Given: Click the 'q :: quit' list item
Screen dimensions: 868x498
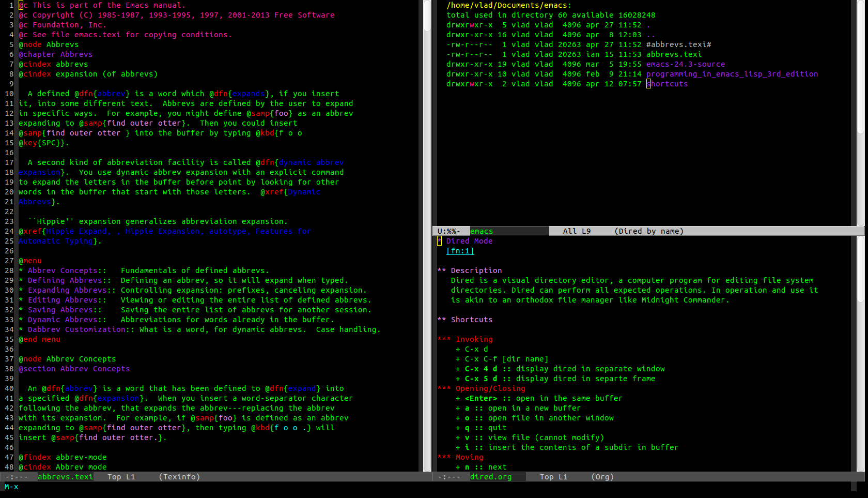Looking at the screenshot, I should [481, 428].
